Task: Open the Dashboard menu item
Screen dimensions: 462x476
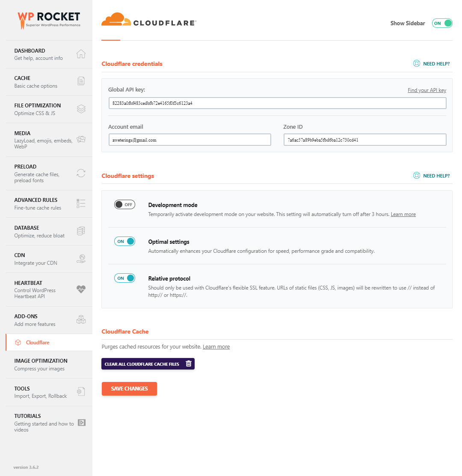Action: (49, 54)
